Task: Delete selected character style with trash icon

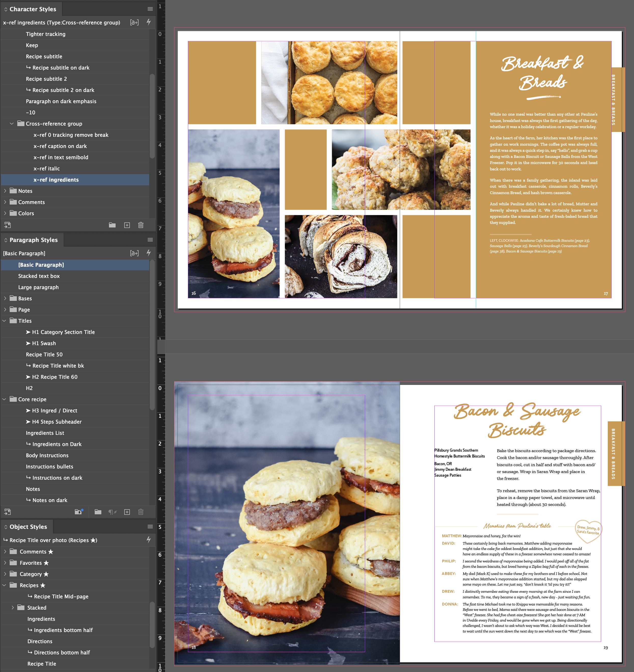Action: click(x=141, y=225)
